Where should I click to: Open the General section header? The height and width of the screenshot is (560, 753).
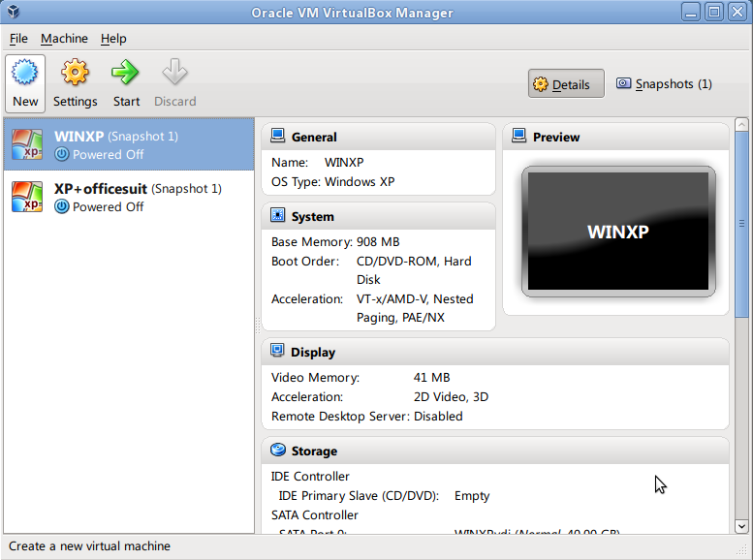378,137
